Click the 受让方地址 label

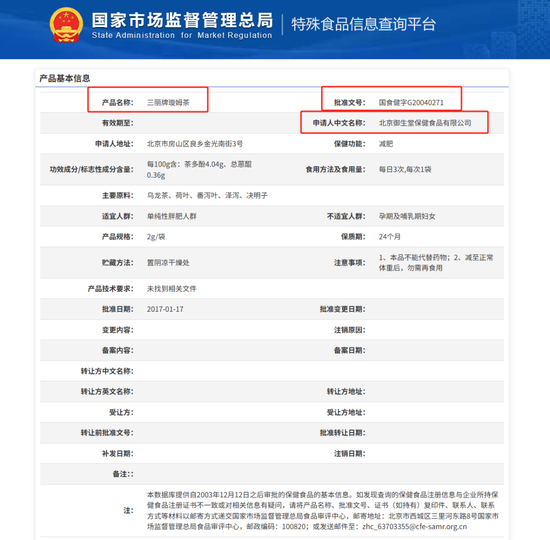(x=346, y=412)
